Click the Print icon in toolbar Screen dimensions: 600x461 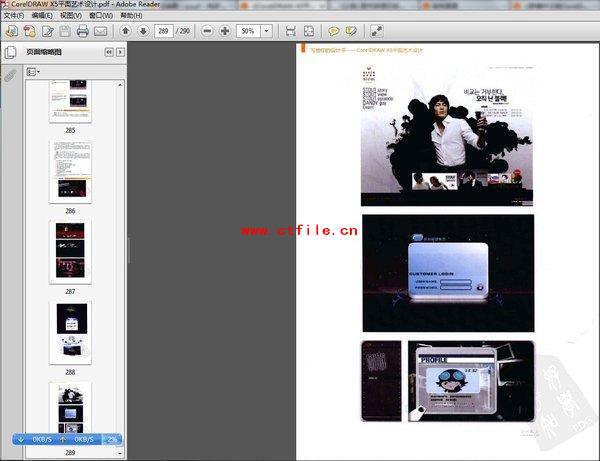83,31
